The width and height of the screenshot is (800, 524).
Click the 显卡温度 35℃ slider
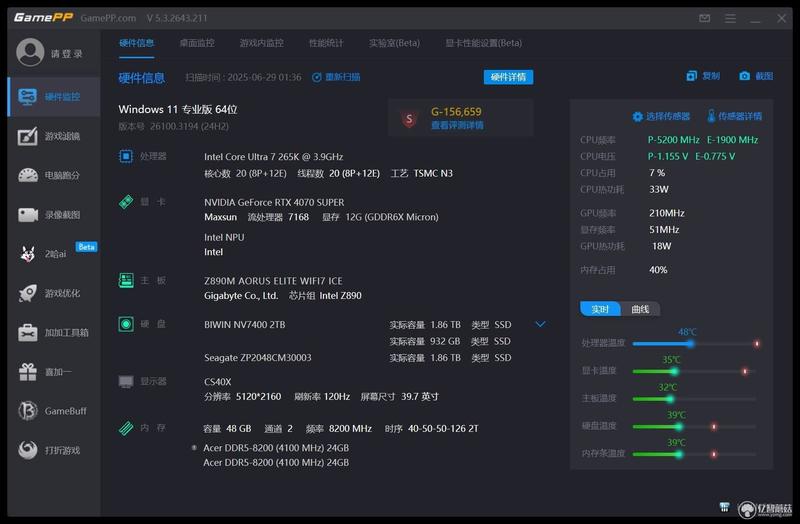point(695,371)
